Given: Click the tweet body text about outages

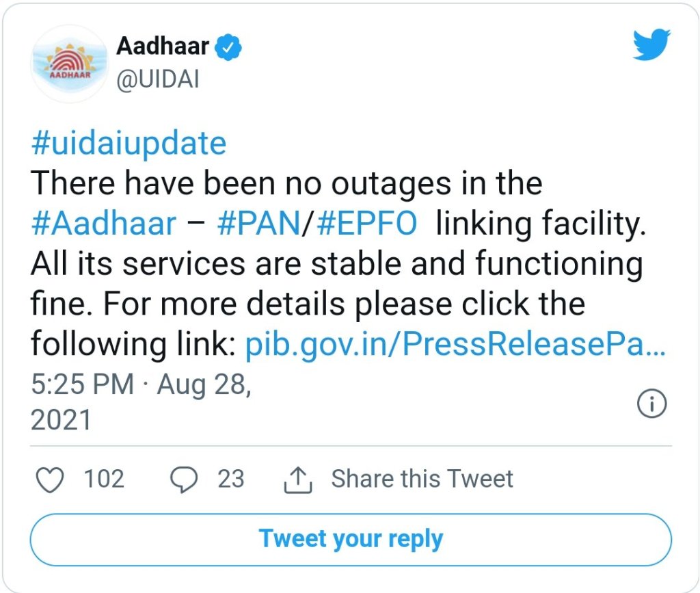Looking at the screenshot, I should (x=287, y=183).
